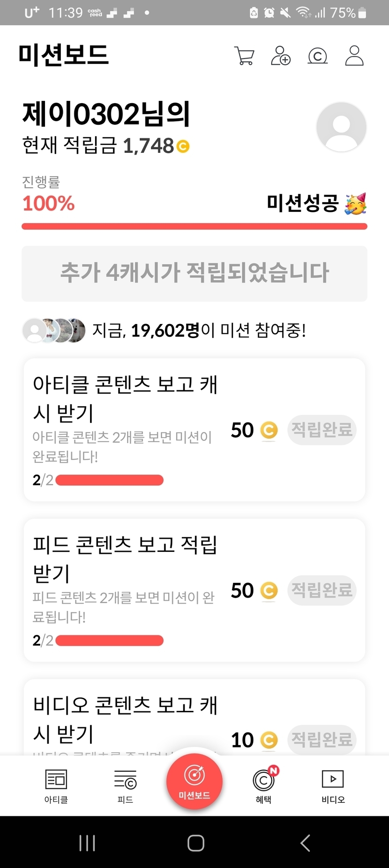Open the cash coin icon in header
The image size is (389, 868).
click(317, 56)
